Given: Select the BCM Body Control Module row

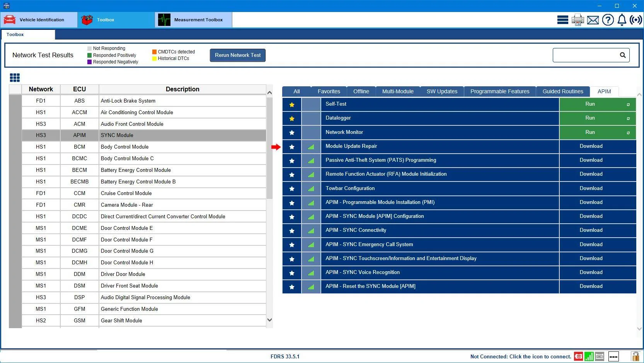Looking at the screenshot, I should [x=144, y=147].
